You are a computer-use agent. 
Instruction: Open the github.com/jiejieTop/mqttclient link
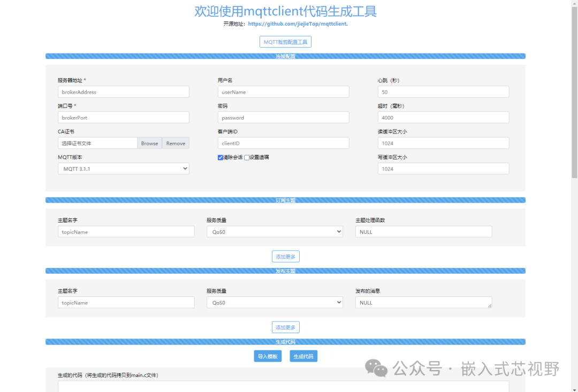[297, 24]
